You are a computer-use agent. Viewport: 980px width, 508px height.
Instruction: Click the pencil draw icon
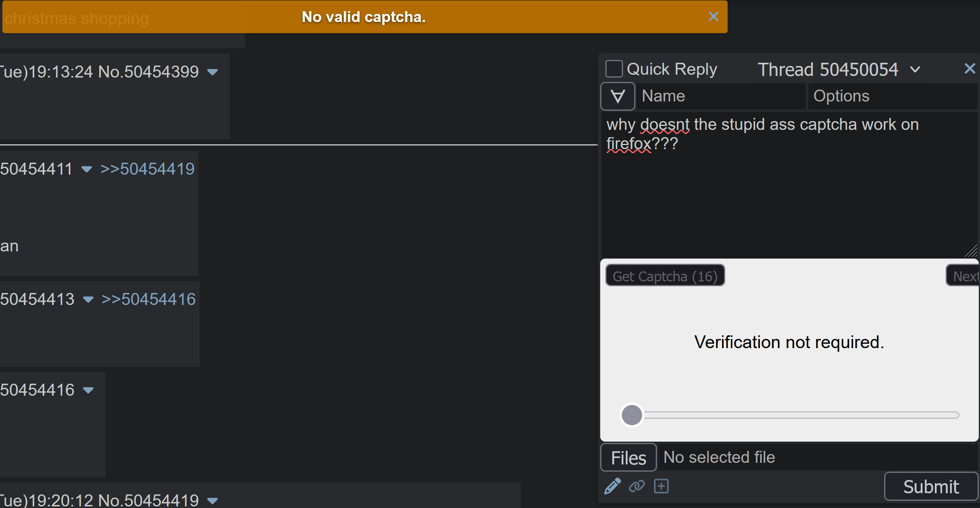612,486
